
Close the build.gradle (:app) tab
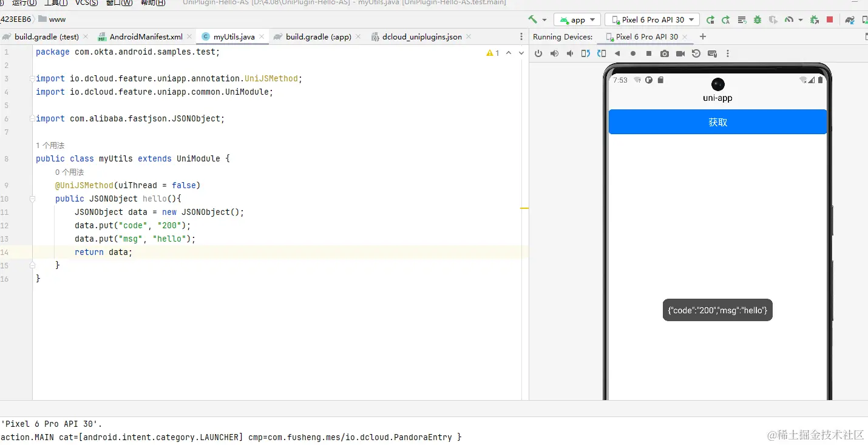click(358, 37)
